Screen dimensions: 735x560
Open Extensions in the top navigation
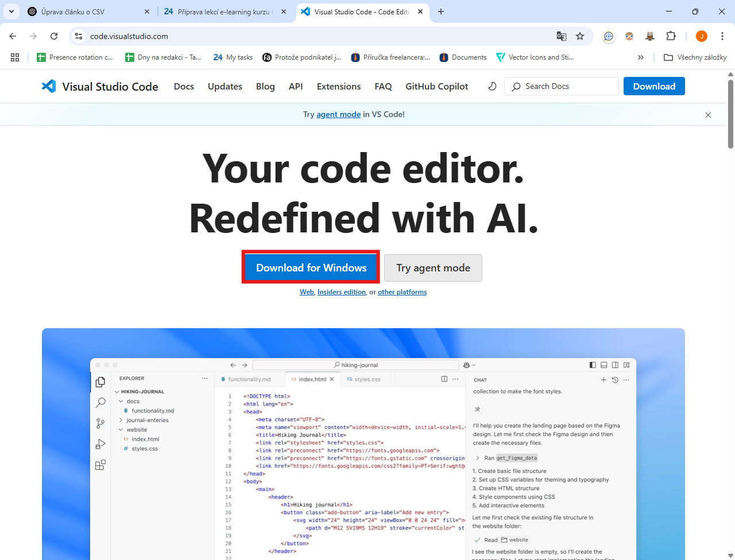[x=339, y=87]
